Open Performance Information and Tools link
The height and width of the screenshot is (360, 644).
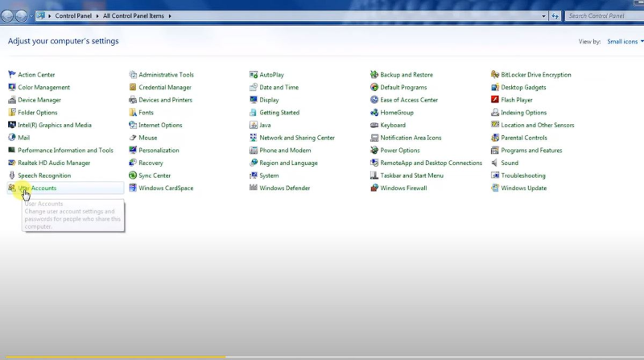[x=65, y=150]
